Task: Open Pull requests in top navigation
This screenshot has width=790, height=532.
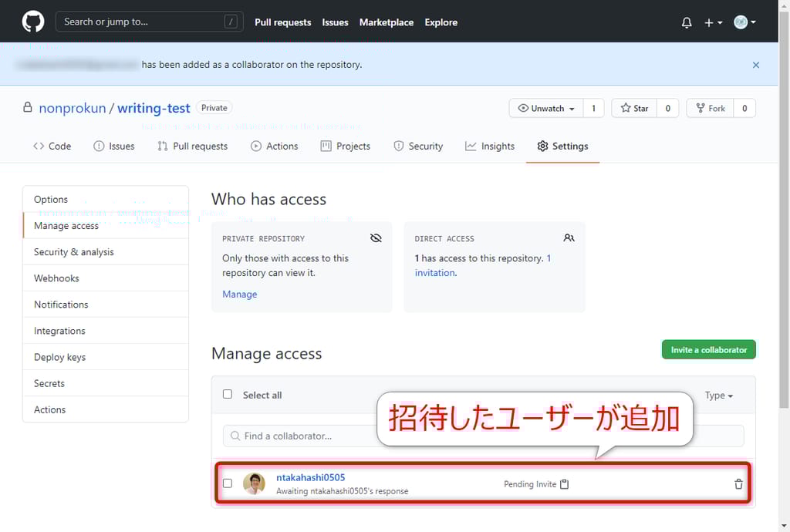Action: coord(282,22)
